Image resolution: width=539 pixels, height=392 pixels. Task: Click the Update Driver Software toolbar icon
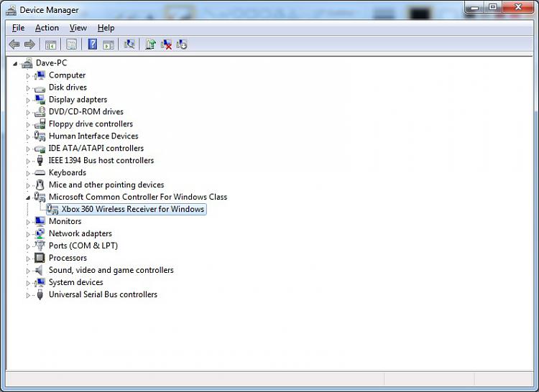[x=150, y=45]
